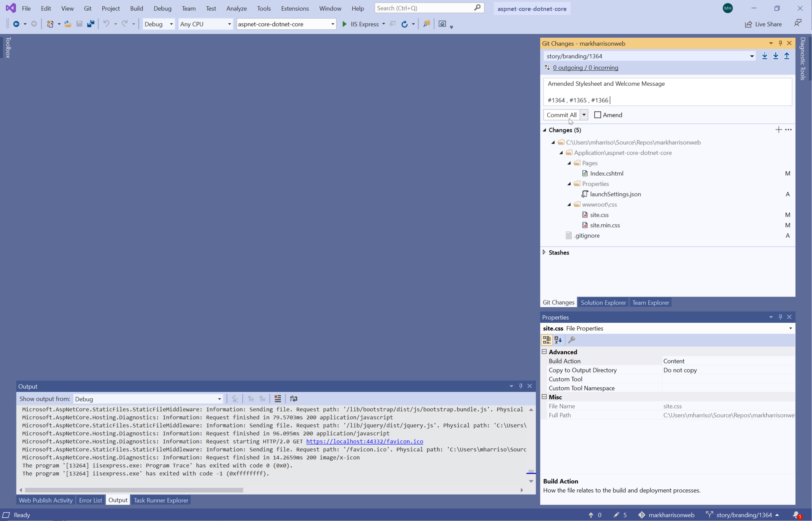Collapse the Advanced section in Properties

(544, 352)
